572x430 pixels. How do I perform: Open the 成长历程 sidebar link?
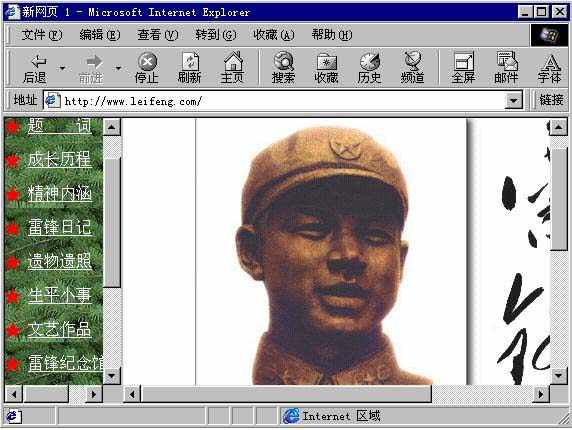(x=59, y=159)
